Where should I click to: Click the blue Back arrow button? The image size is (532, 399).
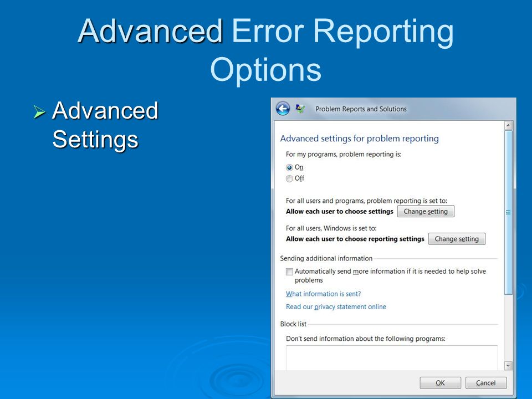283,109
